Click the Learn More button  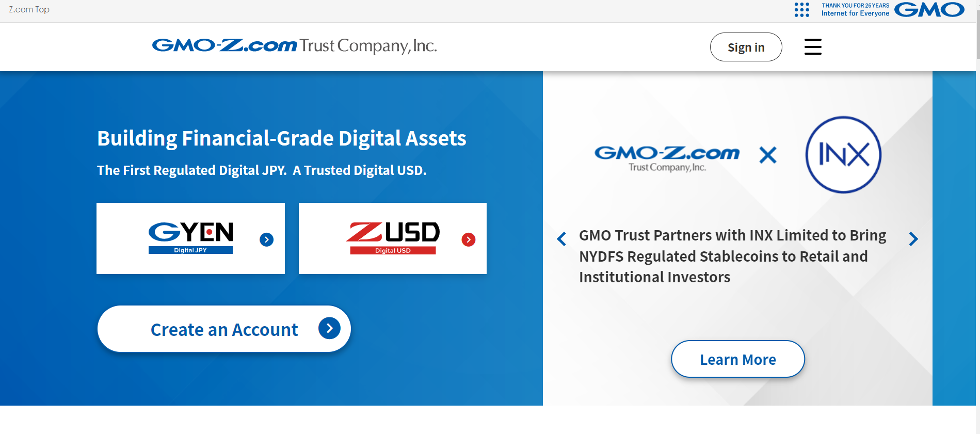point(737,359)
